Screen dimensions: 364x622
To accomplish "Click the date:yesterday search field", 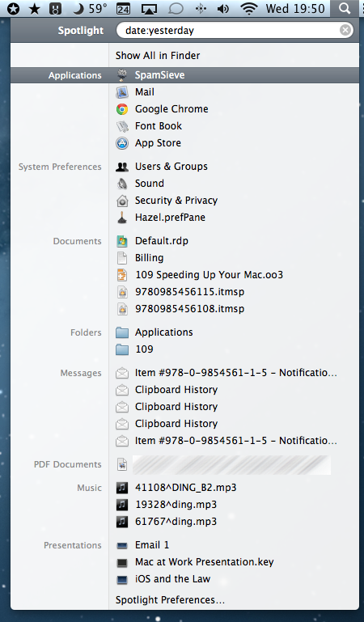I will coord(235,30).
